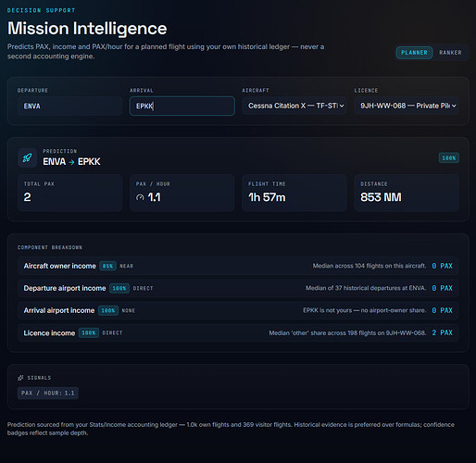476x463 pixels.
Task: Click the 85% badge on Aircraft owner income
Action: (107, 266)
